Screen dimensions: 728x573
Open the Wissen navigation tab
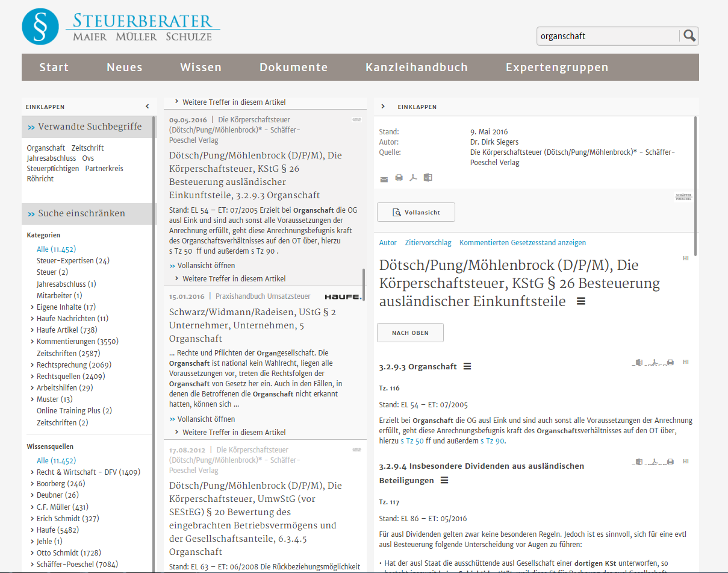coord(201,67)
